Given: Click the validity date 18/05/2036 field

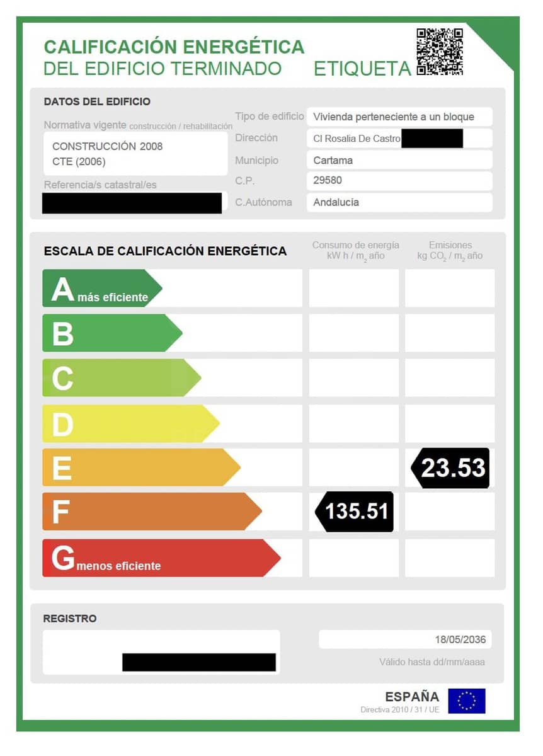Looking at the screenshot, I should pyautogui.click(x=405, y=639).
